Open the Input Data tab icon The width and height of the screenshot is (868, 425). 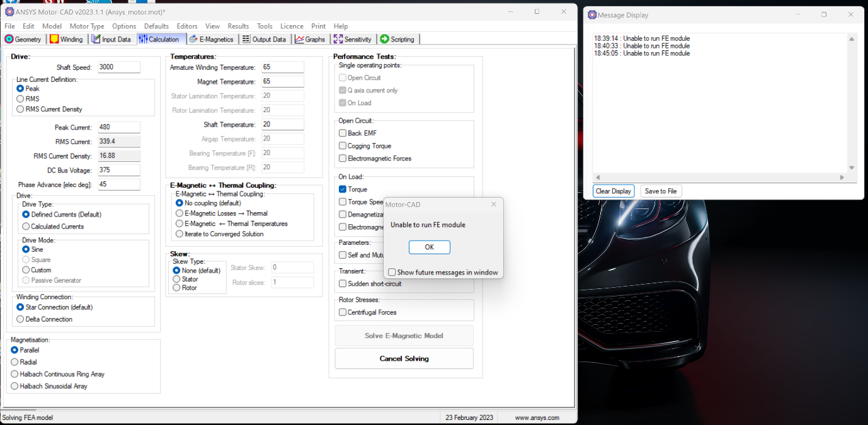tap(96, 39)
